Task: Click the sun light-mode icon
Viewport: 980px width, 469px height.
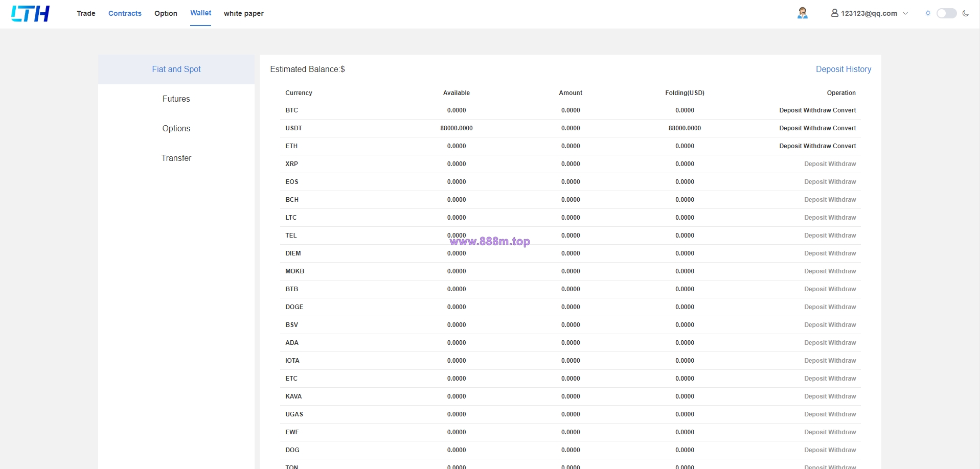Action: tap(928, 13)
